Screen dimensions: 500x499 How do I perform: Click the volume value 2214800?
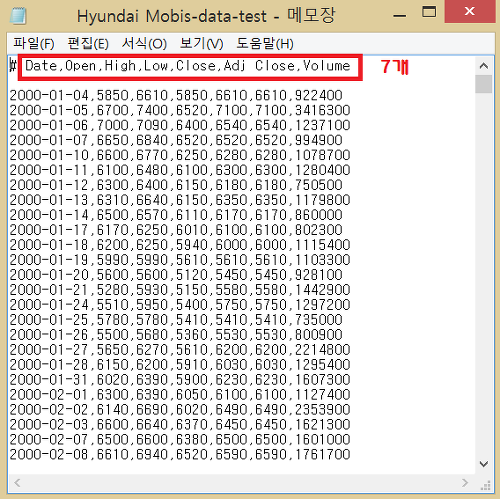click(x=323, y=350)
